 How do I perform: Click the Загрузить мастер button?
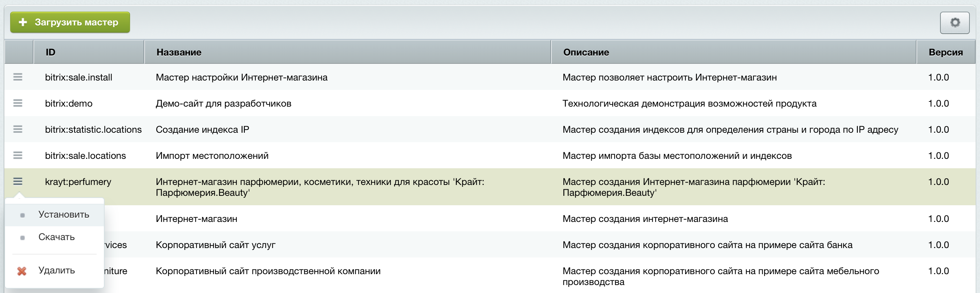[70, 22]
